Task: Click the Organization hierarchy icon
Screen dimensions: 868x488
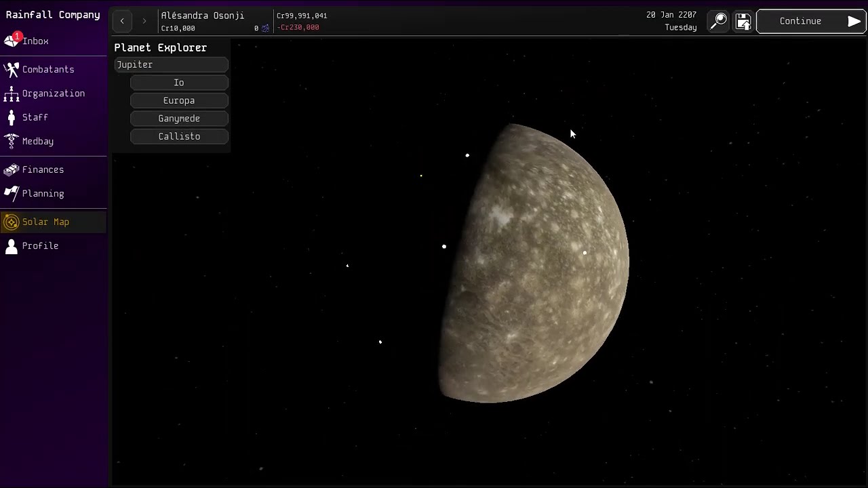Action: click(x=12, y=94)
